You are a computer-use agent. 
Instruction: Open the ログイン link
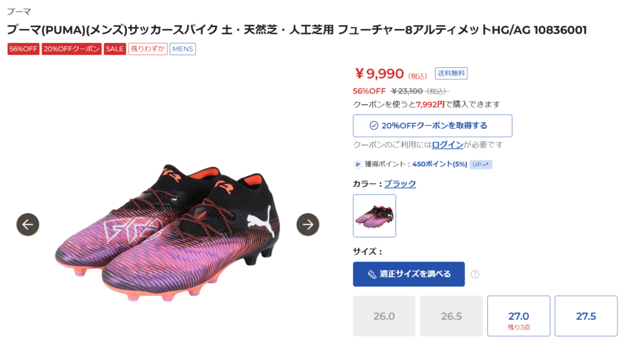point(448,145)
